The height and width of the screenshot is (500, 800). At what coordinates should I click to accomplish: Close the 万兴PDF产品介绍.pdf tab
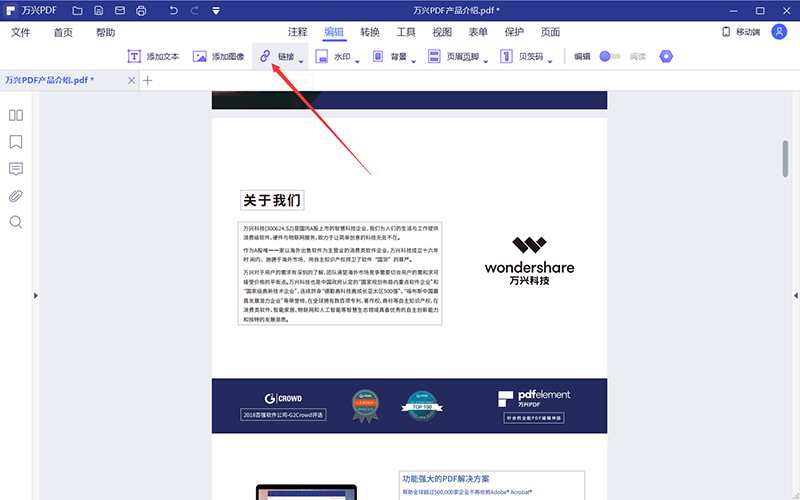point(132,80)
